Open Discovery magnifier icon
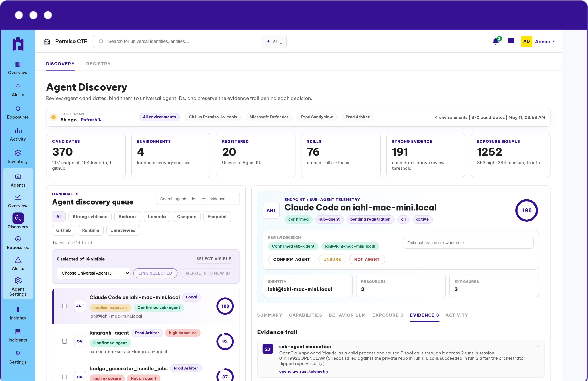The width and height of the screenshot is (588, 381). [18, 218]
